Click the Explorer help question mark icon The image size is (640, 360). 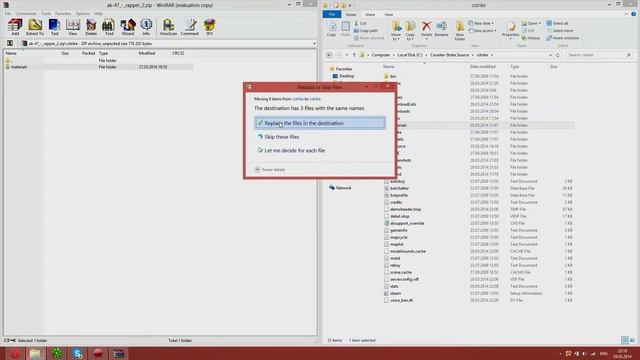pos(633,14)
